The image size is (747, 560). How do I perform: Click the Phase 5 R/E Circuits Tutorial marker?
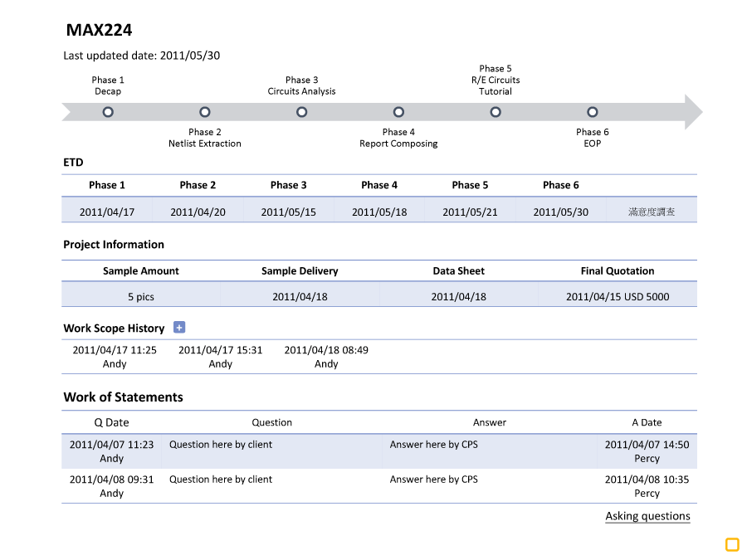click(496, 112)
